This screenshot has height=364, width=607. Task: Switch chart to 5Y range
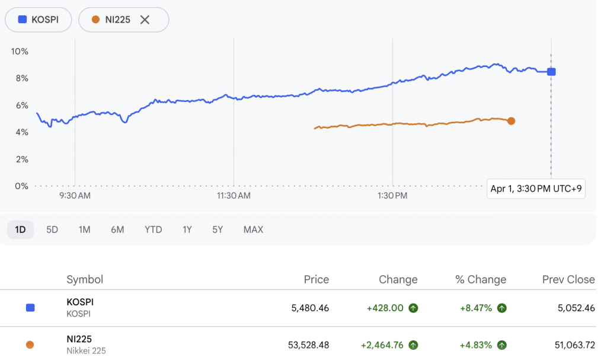pyautogui.click(x=218, y=229)
